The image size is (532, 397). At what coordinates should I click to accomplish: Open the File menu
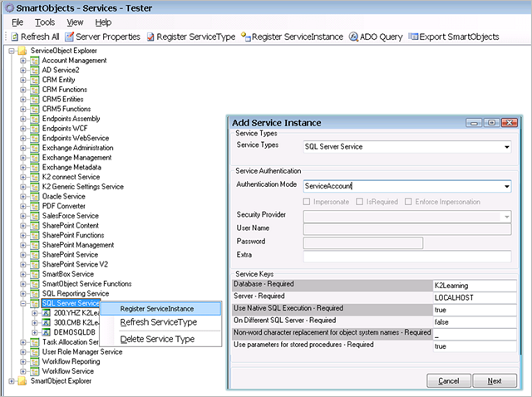17,22
